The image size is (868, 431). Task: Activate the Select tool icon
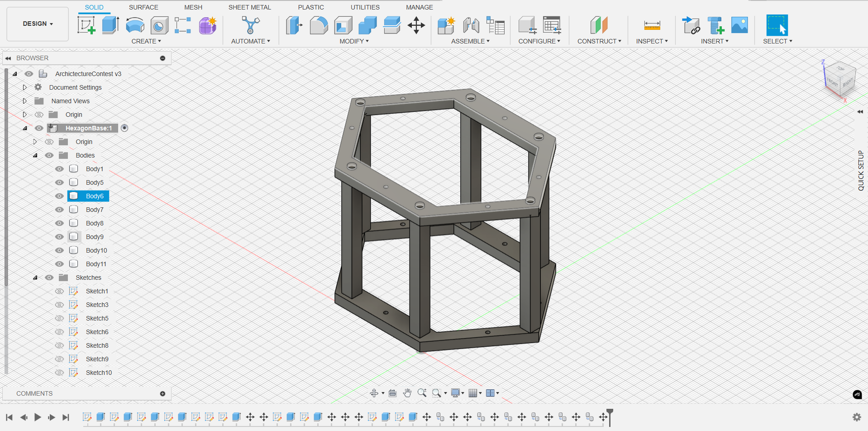tap(777, 25)
